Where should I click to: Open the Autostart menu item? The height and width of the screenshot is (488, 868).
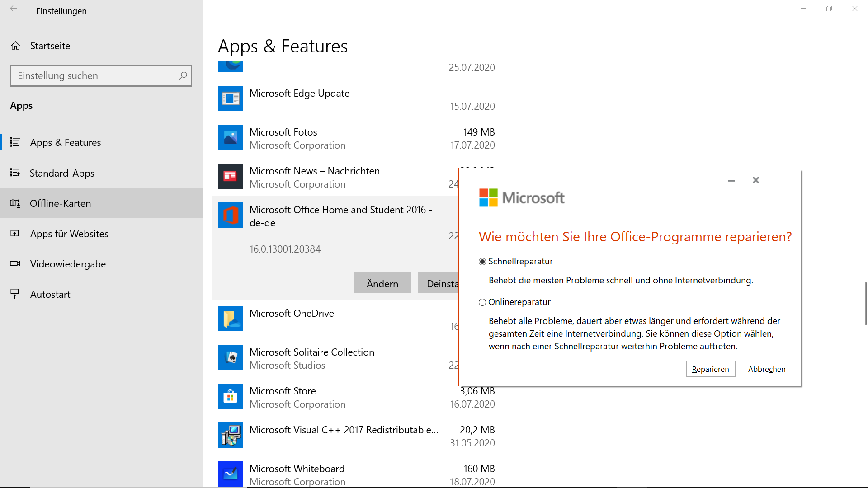pos(101,294)
